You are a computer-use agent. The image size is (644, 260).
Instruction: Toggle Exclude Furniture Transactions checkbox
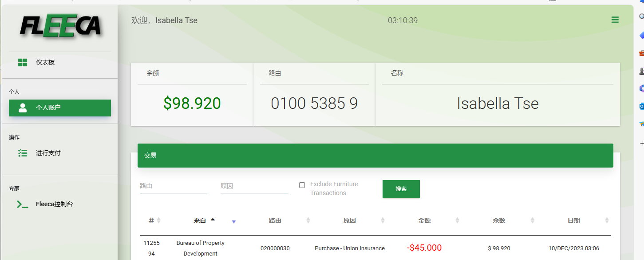(x=302, y=185)
